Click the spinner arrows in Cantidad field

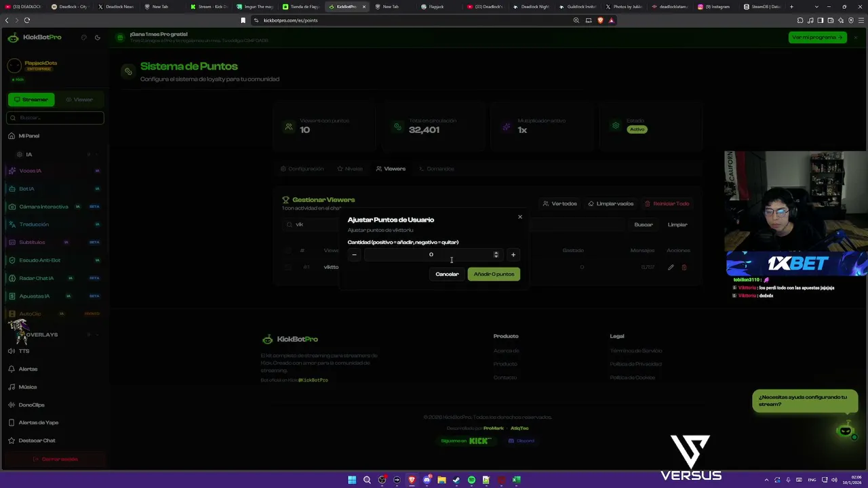click(496, 255)
